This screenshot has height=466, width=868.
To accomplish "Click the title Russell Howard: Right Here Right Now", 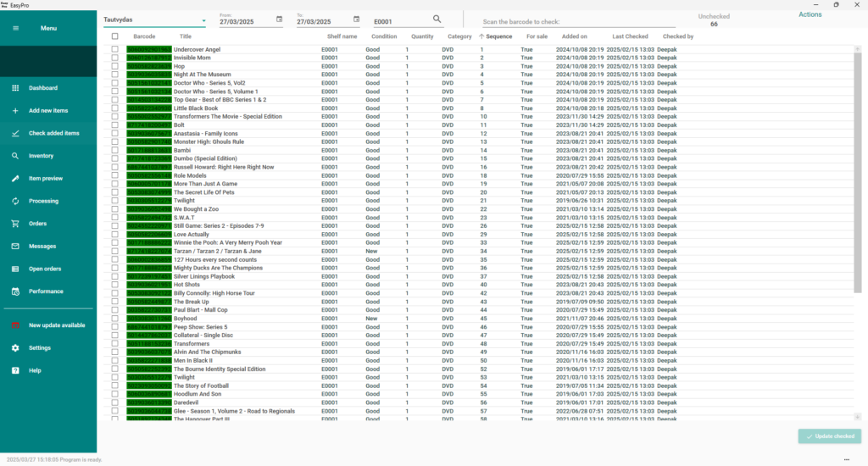I will [x=224, y=167].
